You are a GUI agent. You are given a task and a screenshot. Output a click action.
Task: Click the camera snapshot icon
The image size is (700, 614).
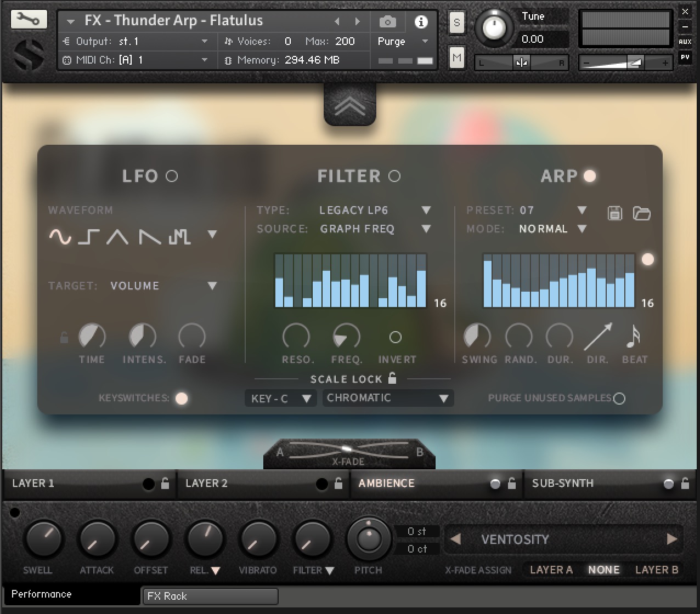click(x=387, y=22)
